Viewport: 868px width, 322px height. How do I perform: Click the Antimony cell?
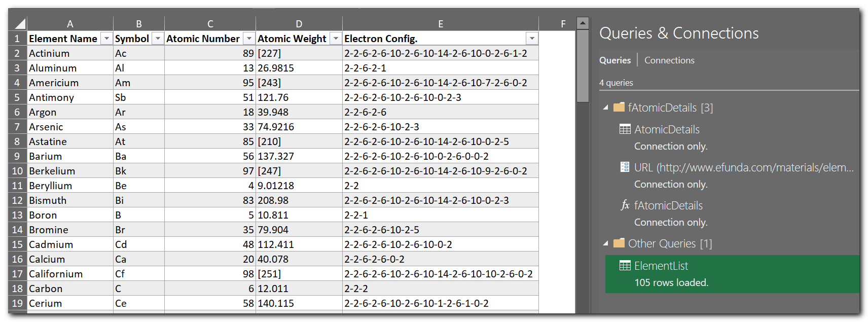(70, 97)
